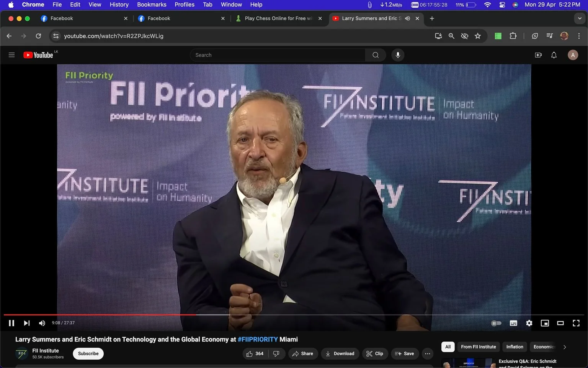Open FII Institute channel name link
This screenshot has width=588, height=368.
[46, 350]
